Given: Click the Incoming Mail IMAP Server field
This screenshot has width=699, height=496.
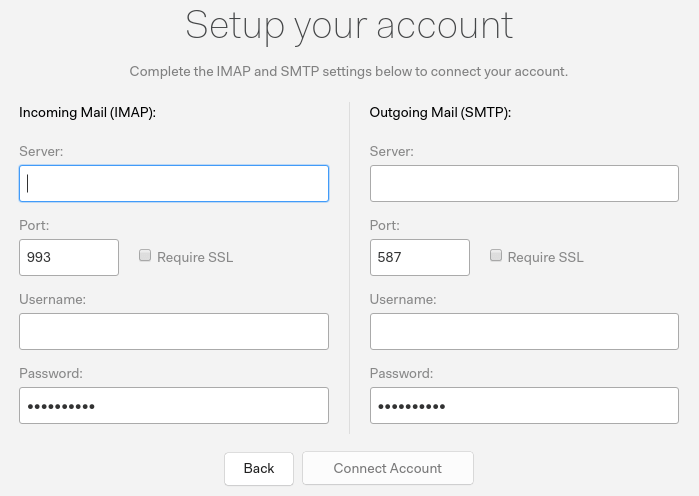Looking at the screenshot, I should 173,184.
